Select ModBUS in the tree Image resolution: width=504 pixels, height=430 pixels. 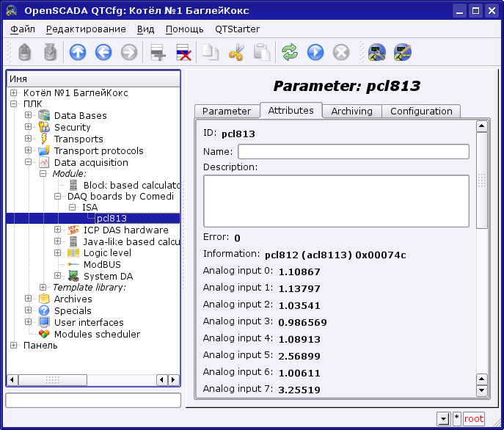[x=102, y=264]
